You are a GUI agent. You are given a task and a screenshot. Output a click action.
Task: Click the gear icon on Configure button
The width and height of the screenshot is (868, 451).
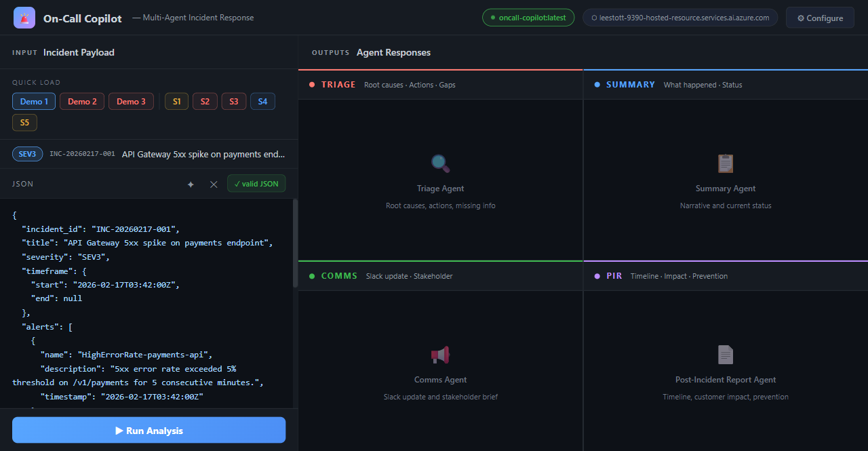click(x=800, y=18)
